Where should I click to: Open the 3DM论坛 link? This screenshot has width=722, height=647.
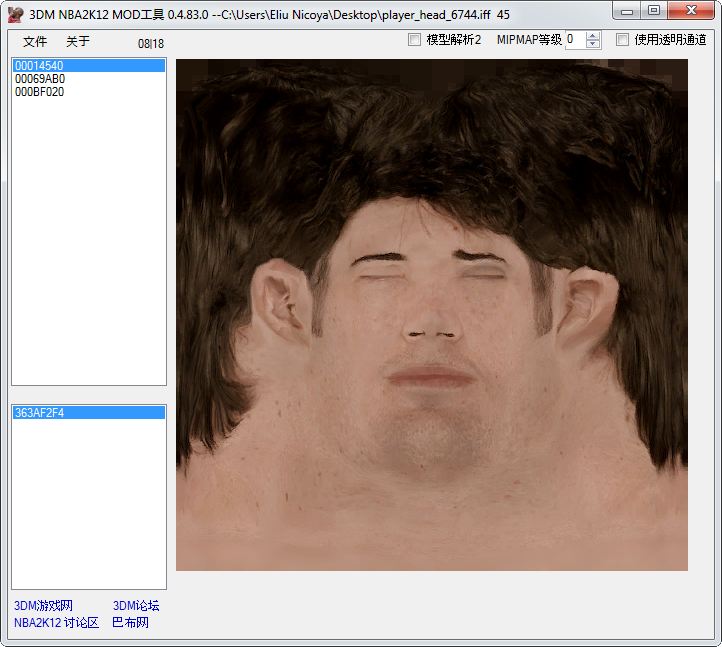[x=136, y=606]
